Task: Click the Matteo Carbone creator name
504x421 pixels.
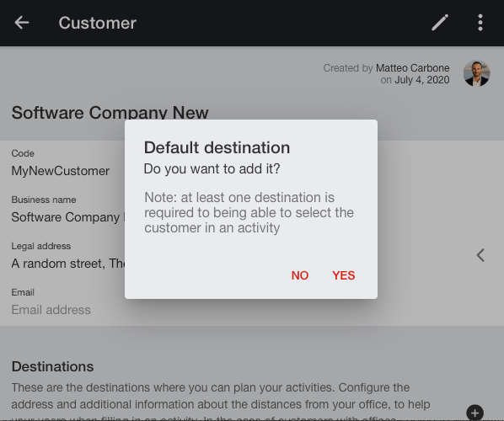Action: pos(413,68)
